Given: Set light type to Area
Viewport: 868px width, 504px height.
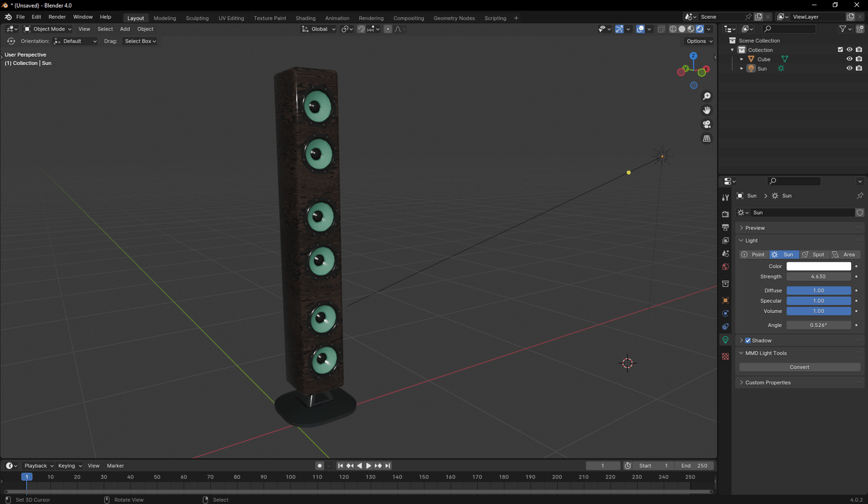Looking at the screenshot, I should click(x=845, y=255).
